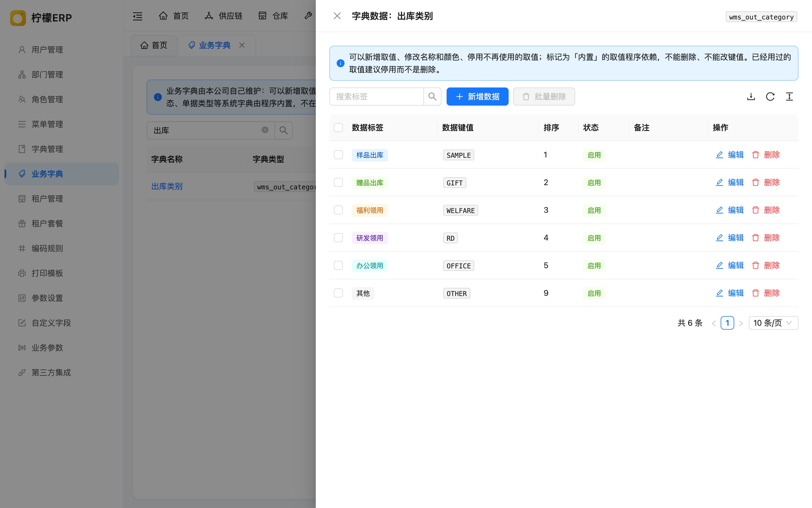Select the 赠品出库 row checkbox
This screenshot has width=812, height=508.
[x=338, y=182]
